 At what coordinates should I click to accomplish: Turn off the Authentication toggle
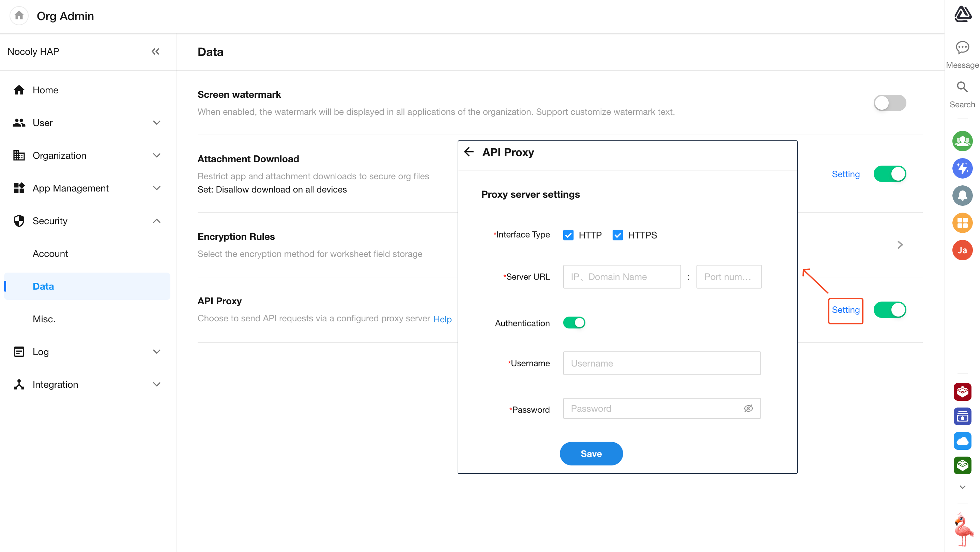pos(574,323)
